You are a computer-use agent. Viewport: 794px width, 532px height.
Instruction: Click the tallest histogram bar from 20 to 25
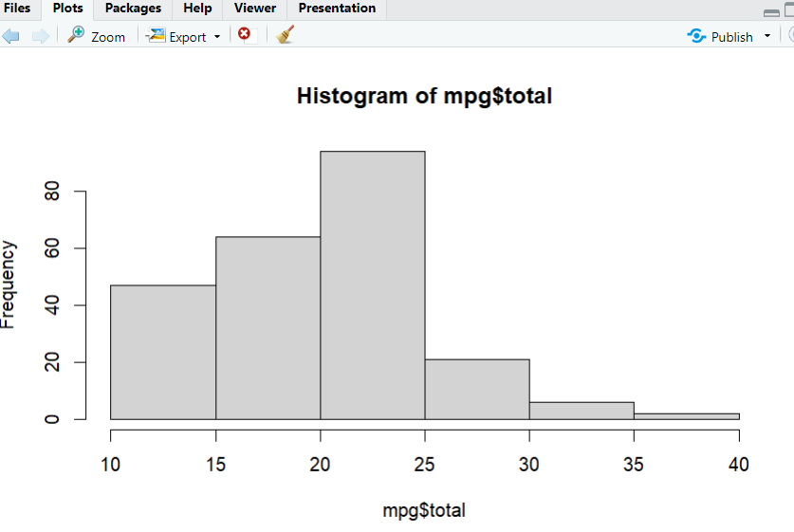pyautogui.click(x=373, y=285)
